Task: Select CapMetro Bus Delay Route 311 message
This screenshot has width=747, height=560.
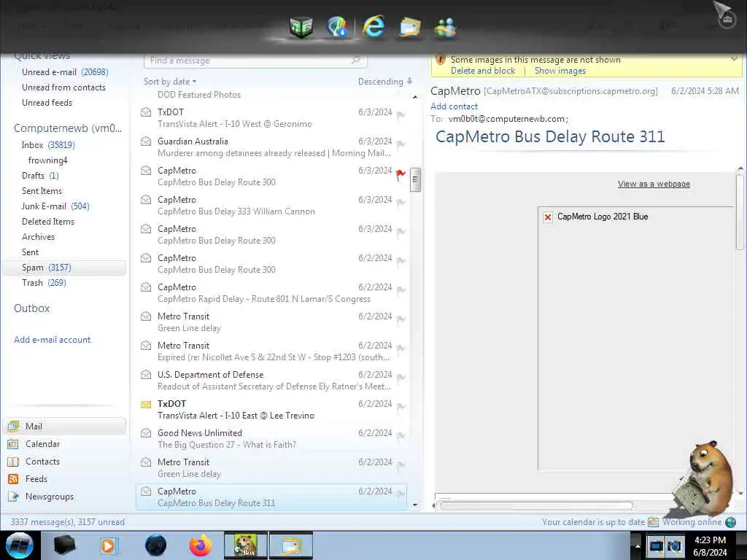Action: click(x=271, y=497)
